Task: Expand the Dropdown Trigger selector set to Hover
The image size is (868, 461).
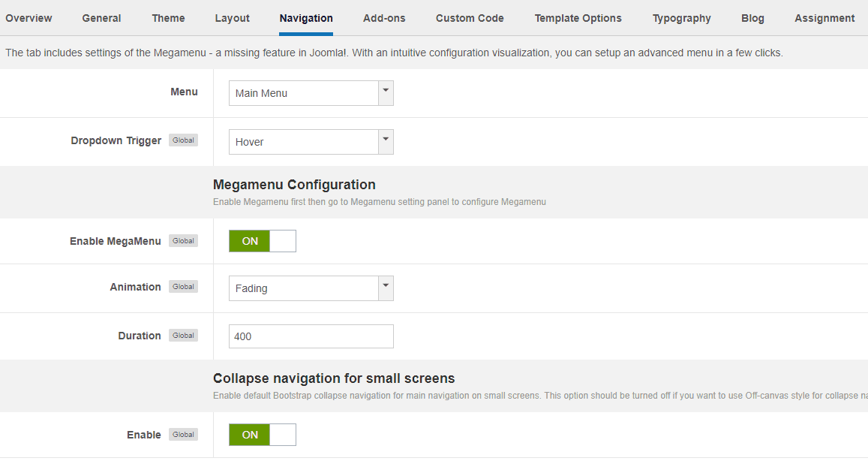Action: point(304,141)
